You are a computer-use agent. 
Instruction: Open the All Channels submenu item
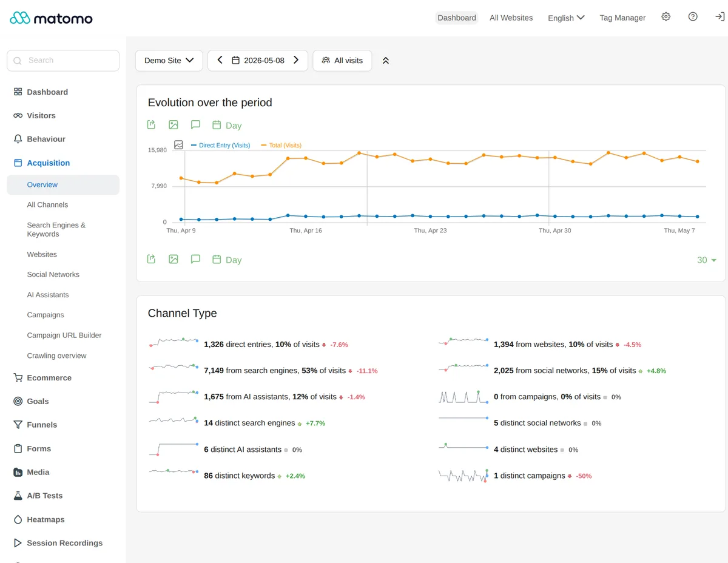(47, 205)
